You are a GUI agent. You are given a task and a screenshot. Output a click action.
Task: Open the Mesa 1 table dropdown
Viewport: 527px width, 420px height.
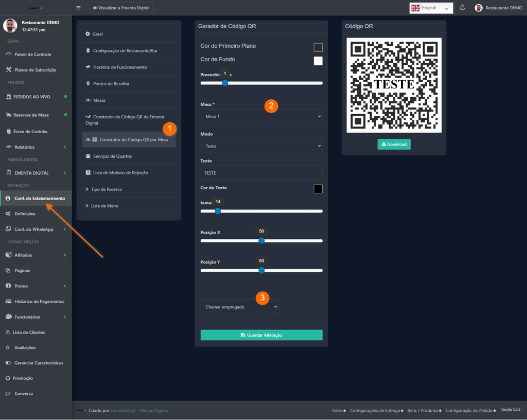261,116
